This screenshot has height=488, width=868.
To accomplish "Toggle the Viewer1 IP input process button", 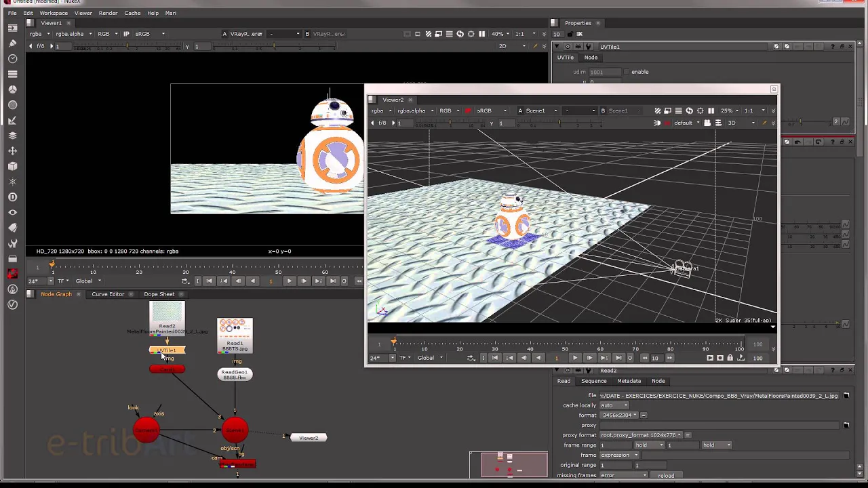I will [126, 34].
